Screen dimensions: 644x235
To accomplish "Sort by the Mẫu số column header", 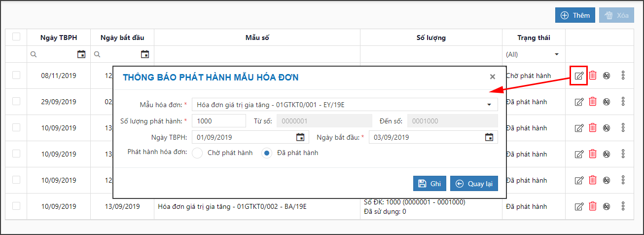I will (257, 38).
